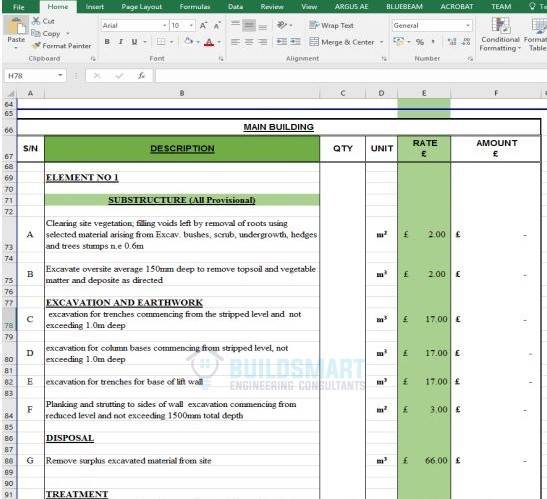Image resolution: width=547 pixels, height=499 pixels.
Task: Switch to the Data tab
Action: [235, 7]
